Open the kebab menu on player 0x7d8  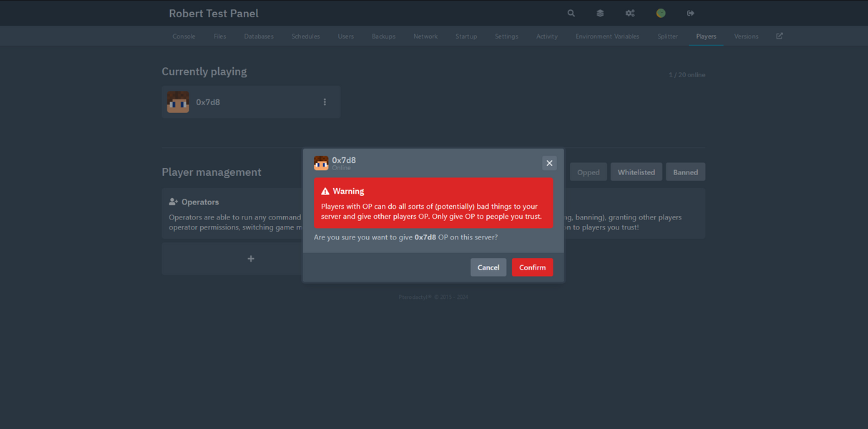[x=325, y=102]
